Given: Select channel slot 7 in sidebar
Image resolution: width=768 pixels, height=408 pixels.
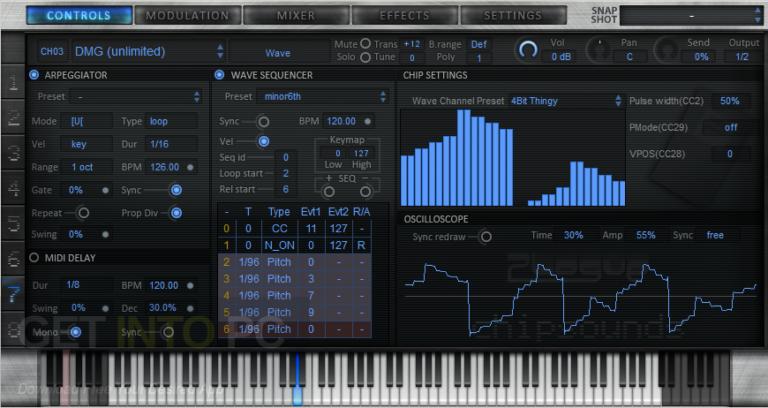Looking at the screenshot, I should [13, 293].
